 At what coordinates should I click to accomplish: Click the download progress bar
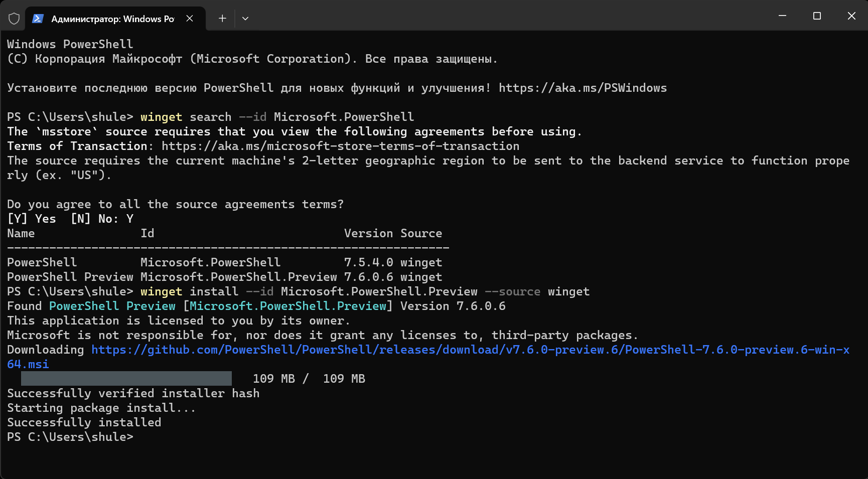click(x=126, y=379)
